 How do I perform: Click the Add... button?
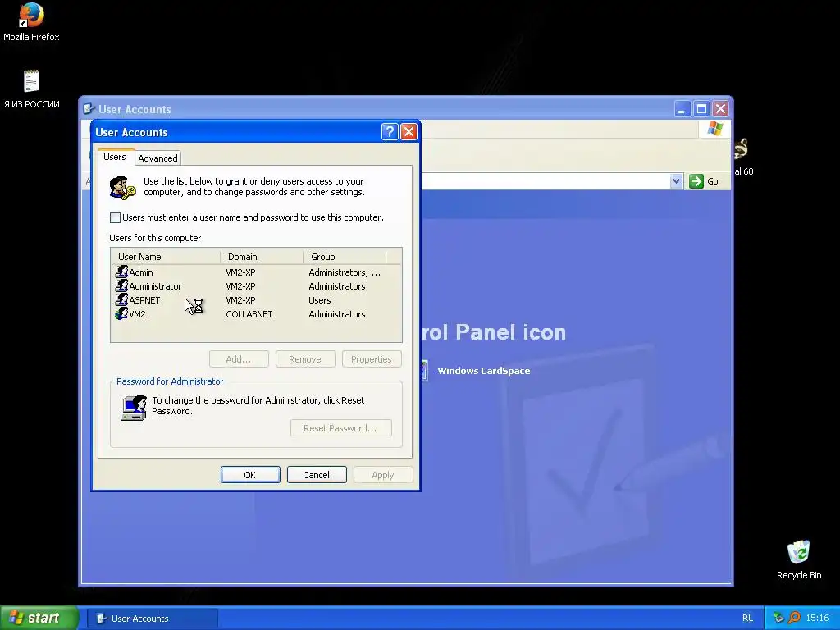click(x=239, y=359)
